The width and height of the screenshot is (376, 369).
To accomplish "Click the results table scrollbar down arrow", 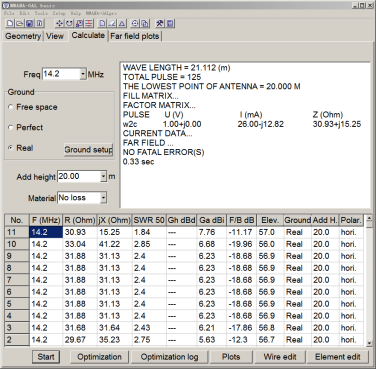I will tap(369, 343).
